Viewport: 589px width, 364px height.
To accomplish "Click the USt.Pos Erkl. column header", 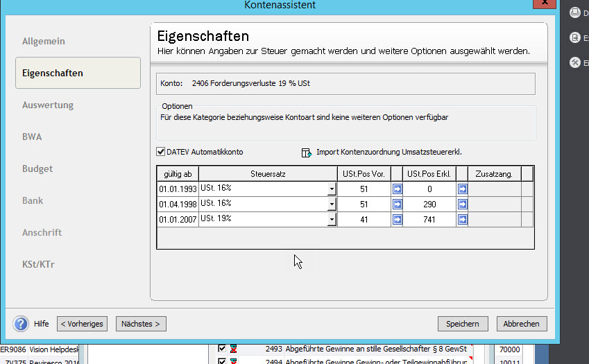I will (x=429, y=174).
